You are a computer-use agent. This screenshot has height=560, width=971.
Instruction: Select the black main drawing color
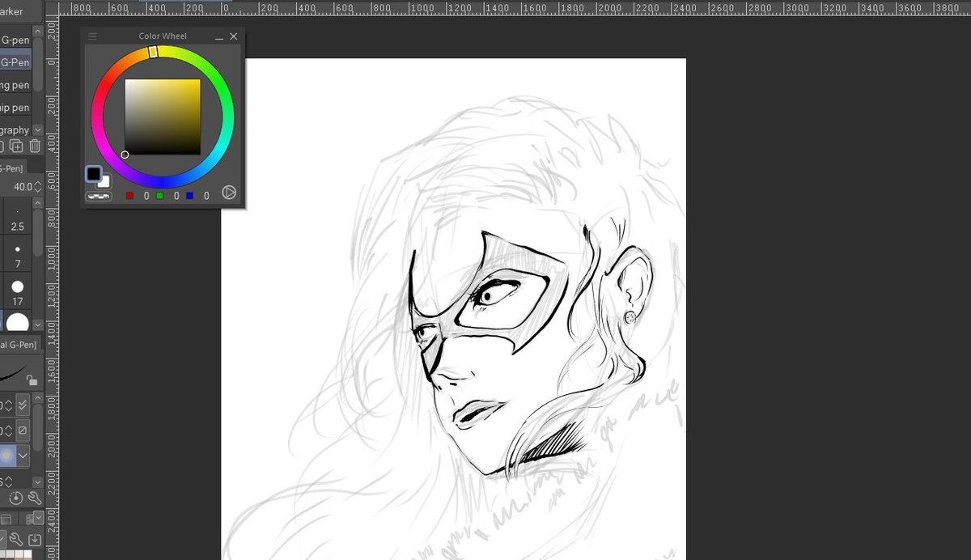pos(94,174)
